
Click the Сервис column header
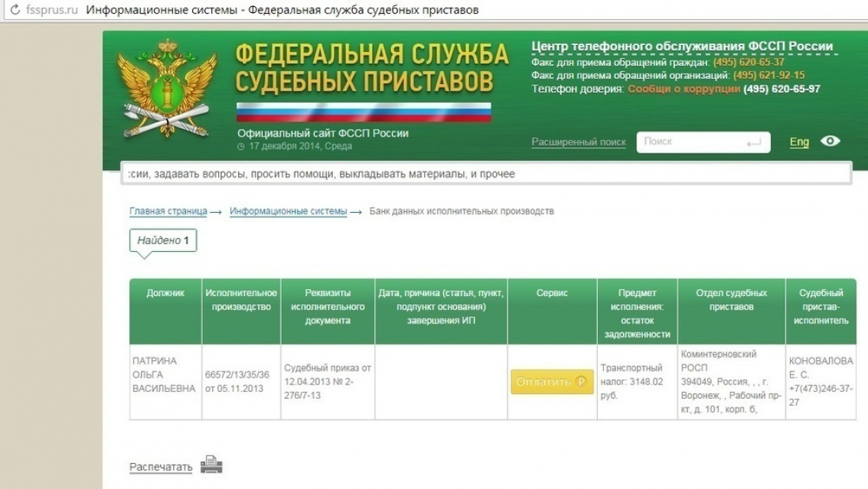click(x=552, y=312)
